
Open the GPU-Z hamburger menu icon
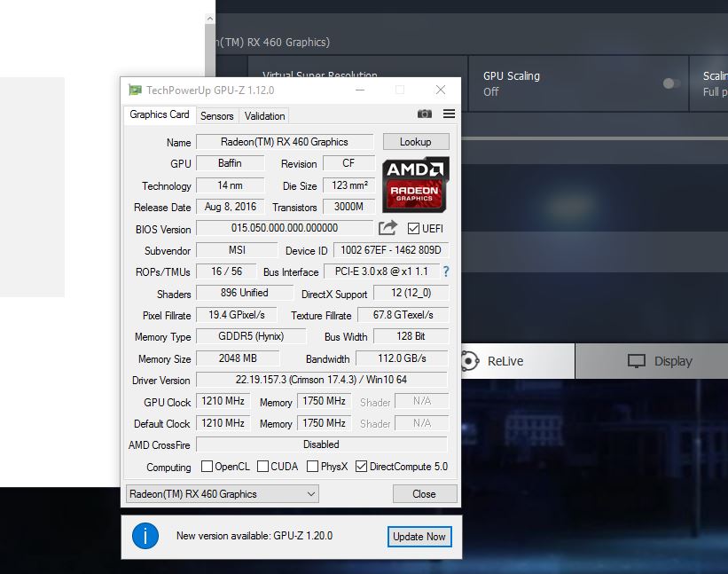(449, 114)
